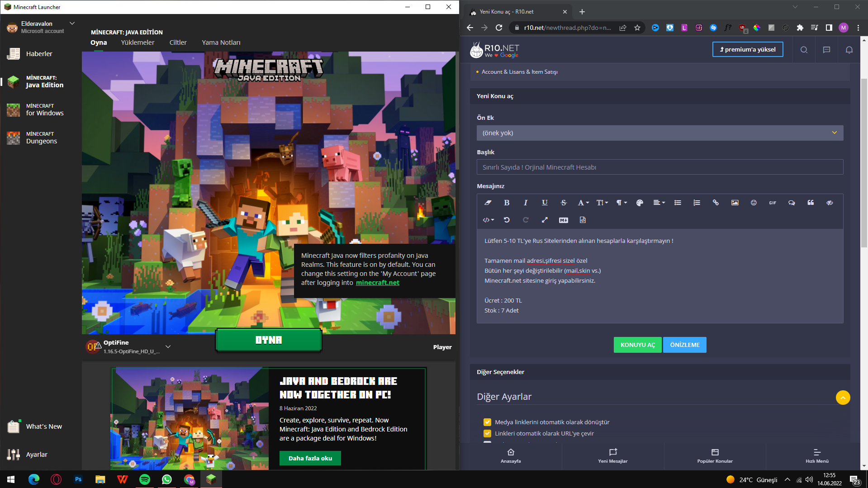Viewport: 868px width, 488px height.
Task: Insert a link in the message
Action: click(x=716, y=203)
